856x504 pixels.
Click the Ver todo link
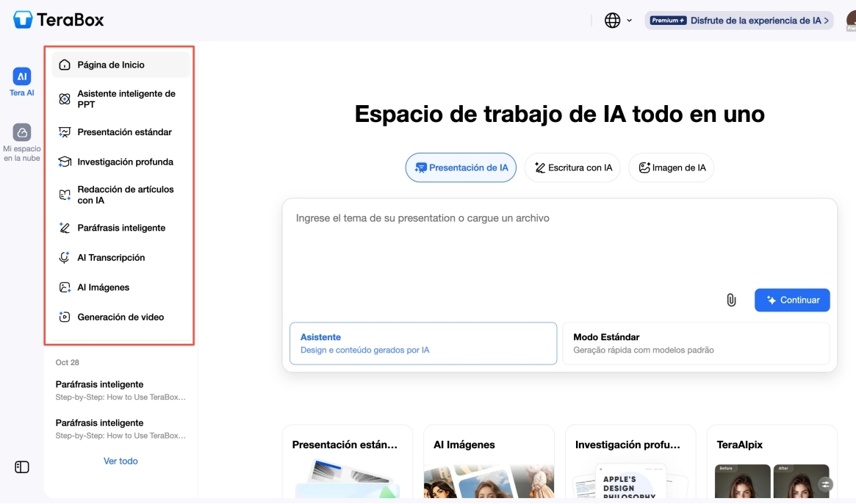121,461
